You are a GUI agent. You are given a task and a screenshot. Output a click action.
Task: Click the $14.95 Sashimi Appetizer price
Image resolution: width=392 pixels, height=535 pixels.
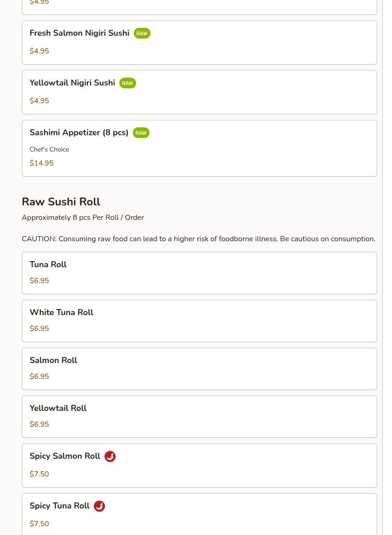[x=41, y=163]
